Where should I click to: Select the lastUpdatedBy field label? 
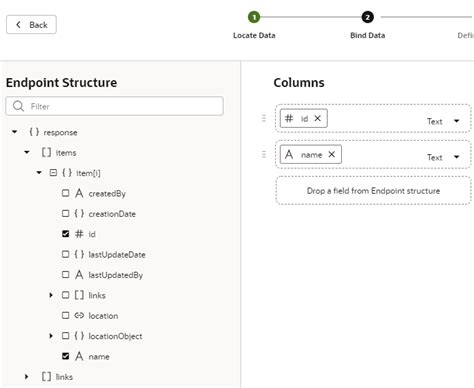tap(116, 275)
